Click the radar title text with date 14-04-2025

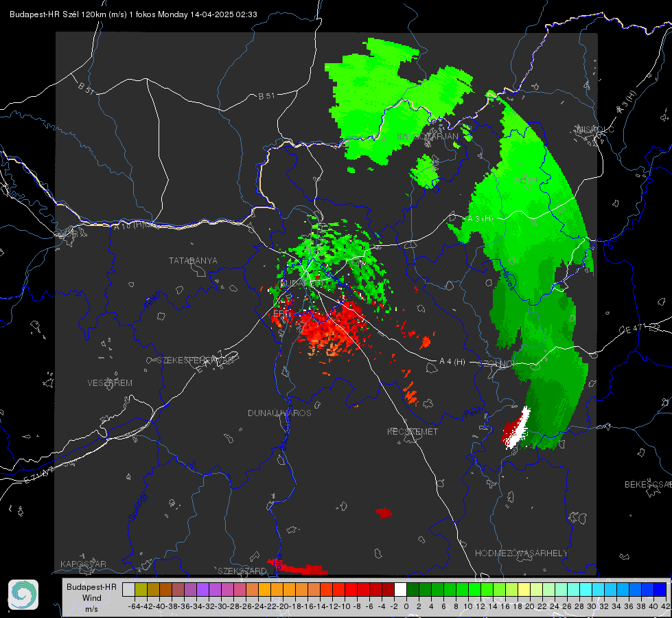tap(133, 14)
